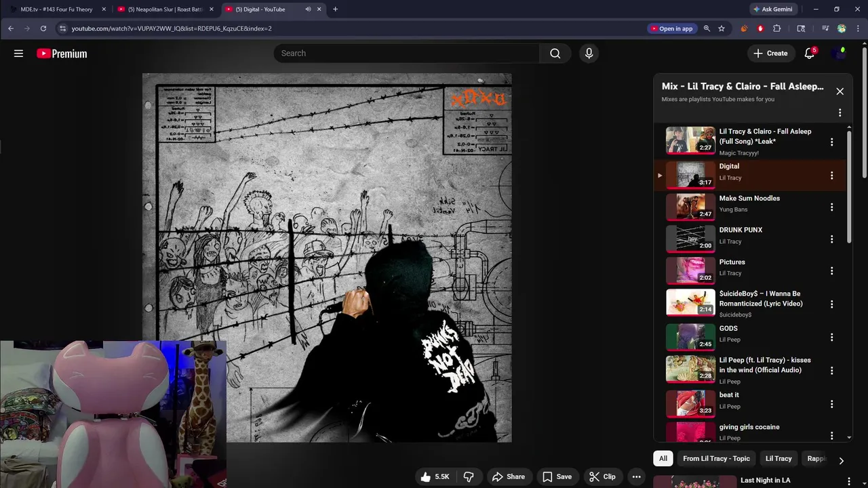Open mix playlist options menu
Viewport: 868px width, 488px height.
pos(840,113)
